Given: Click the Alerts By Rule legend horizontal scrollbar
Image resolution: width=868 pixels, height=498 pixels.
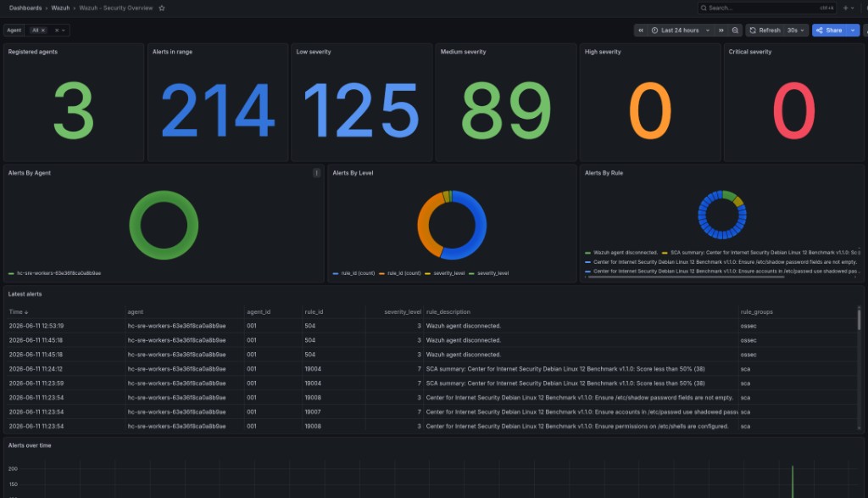Looking at the screenshot, I should (686, 277).
